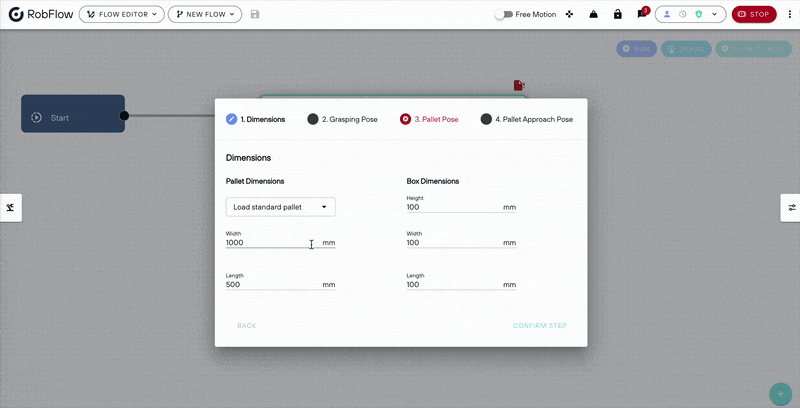The image size is (800, 408).
Task: Click the DEBUG button
Action: click(x=686, y=49)
